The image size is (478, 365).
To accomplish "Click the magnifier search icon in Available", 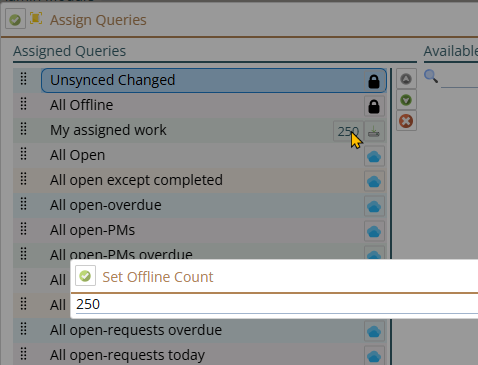I will (431, 76).
